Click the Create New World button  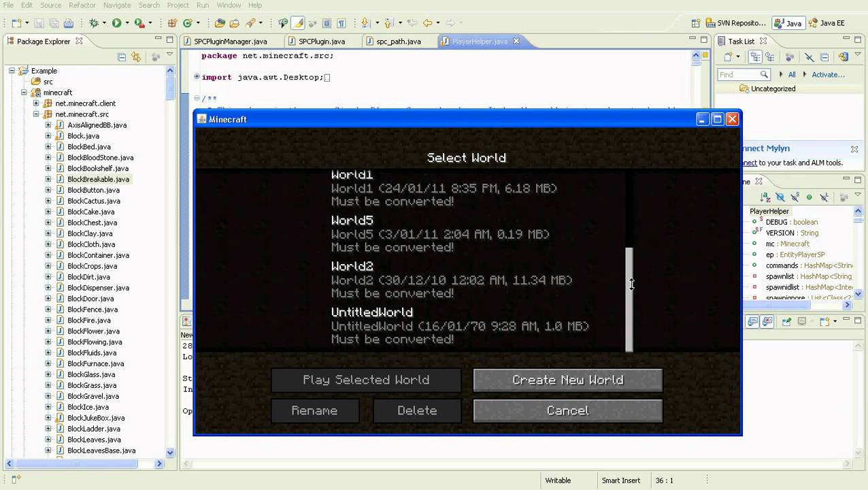567,380
